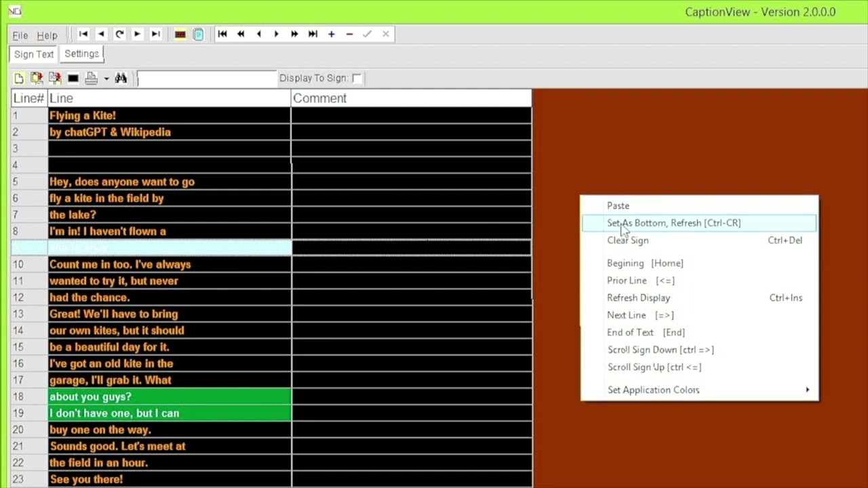868x488 pixels.
Task: Select line 'Great! We'll have to bring'
Action: click(169, 314)
